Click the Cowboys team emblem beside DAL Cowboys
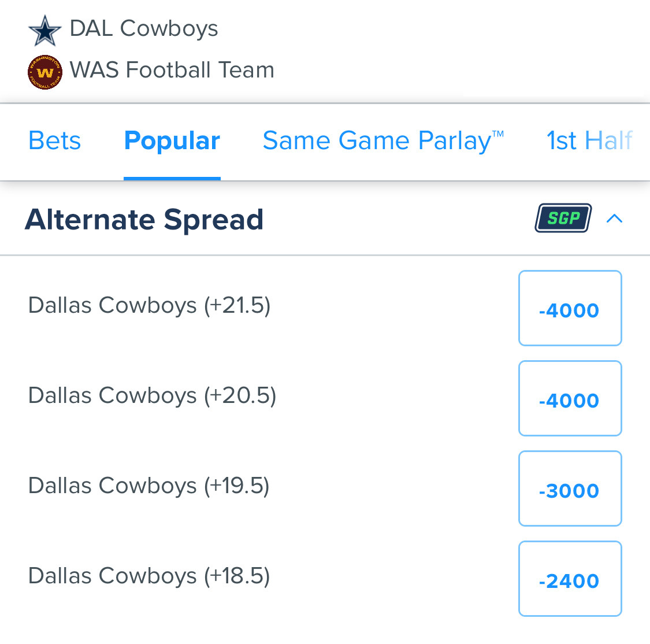 44,29
